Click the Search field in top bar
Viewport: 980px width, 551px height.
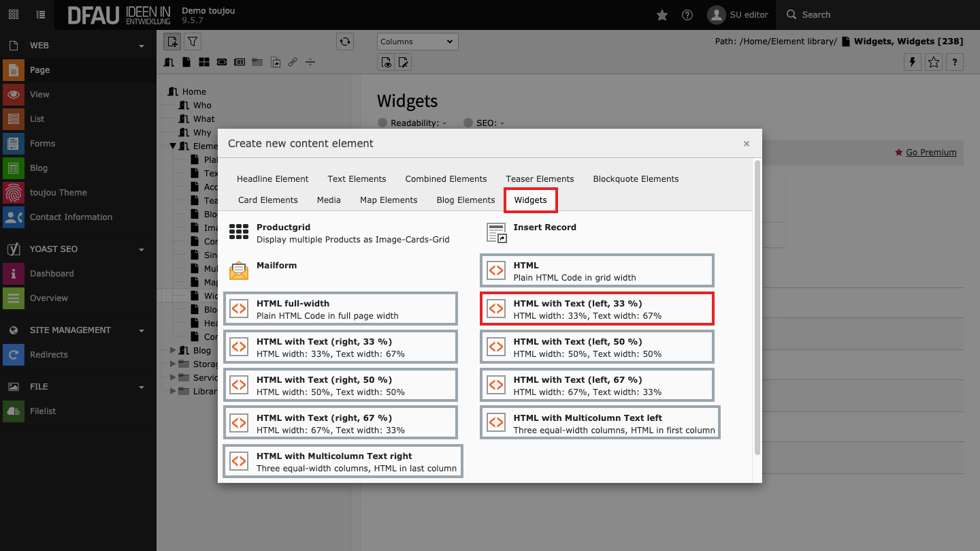[x=815, y=15]
